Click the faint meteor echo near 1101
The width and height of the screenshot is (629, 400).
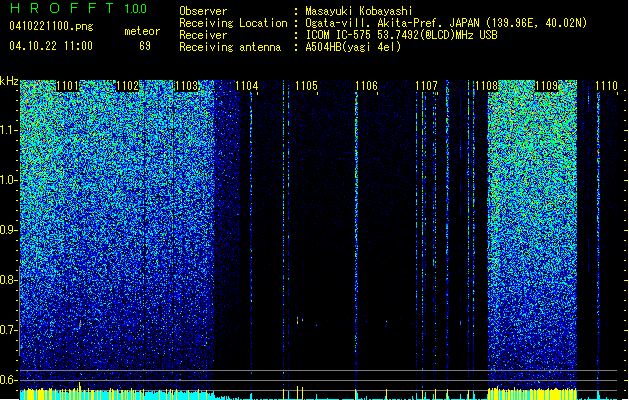tap(80, 323)
